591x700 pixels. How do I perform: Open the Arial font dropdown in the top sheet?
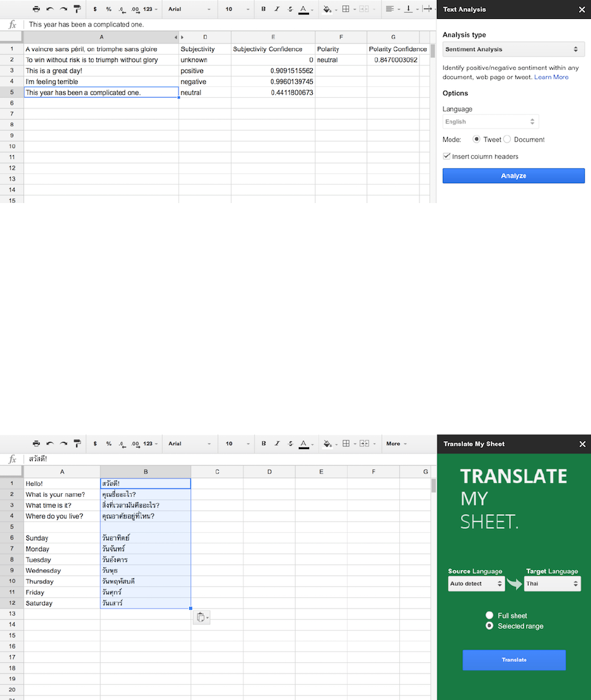click(189, 9)
